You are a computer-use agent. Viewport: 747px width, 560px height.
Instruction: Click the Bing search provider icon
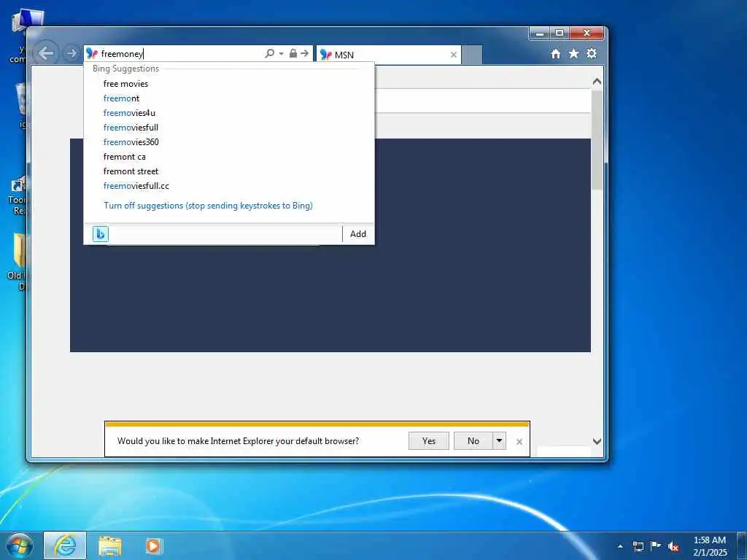pos(101,234)
